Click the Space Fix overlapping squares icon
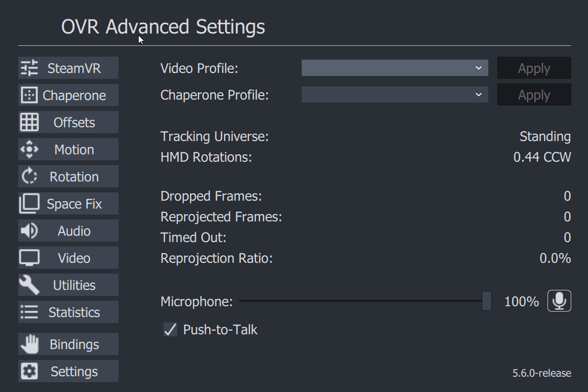 coord(29,203)
